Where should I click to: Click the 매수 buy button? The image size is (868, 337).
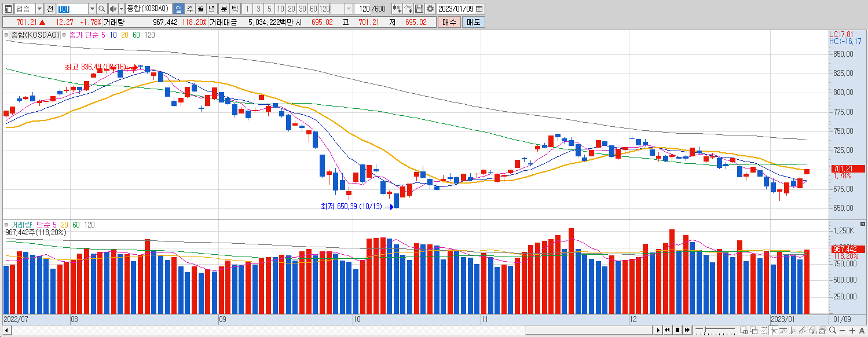point(449,23)
